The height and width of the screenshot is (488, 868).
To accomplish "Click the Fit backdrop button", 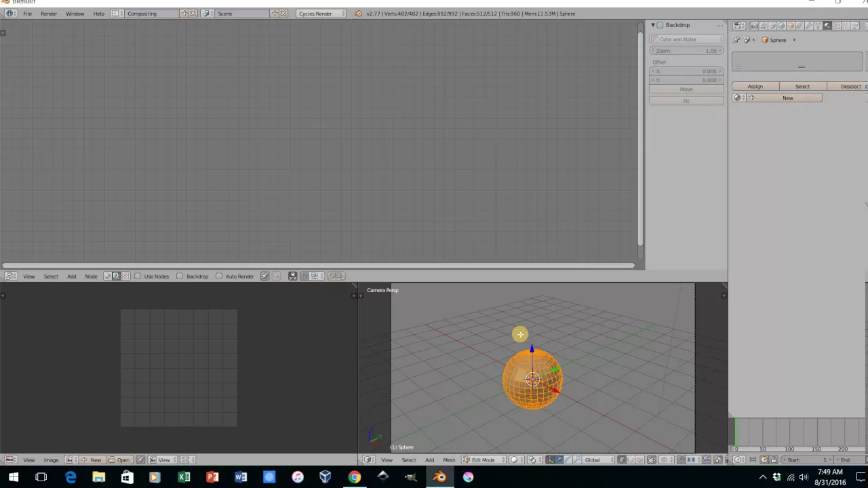I will (686, 101).
